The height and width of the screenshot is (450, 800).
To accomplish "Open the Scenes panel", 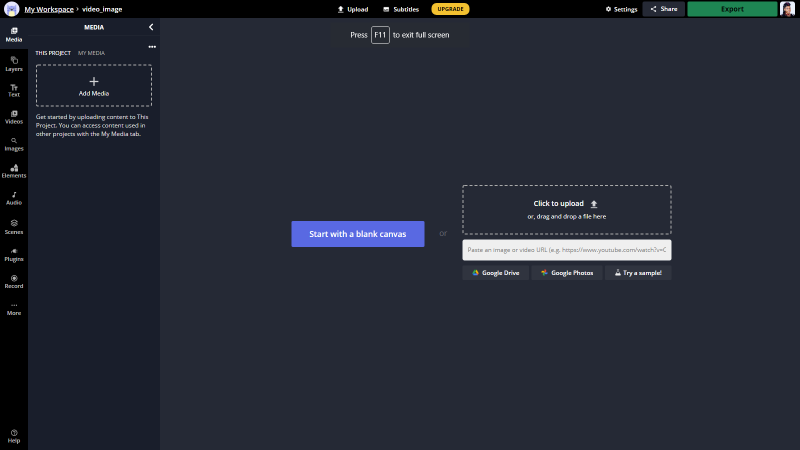I will [14, 227].
